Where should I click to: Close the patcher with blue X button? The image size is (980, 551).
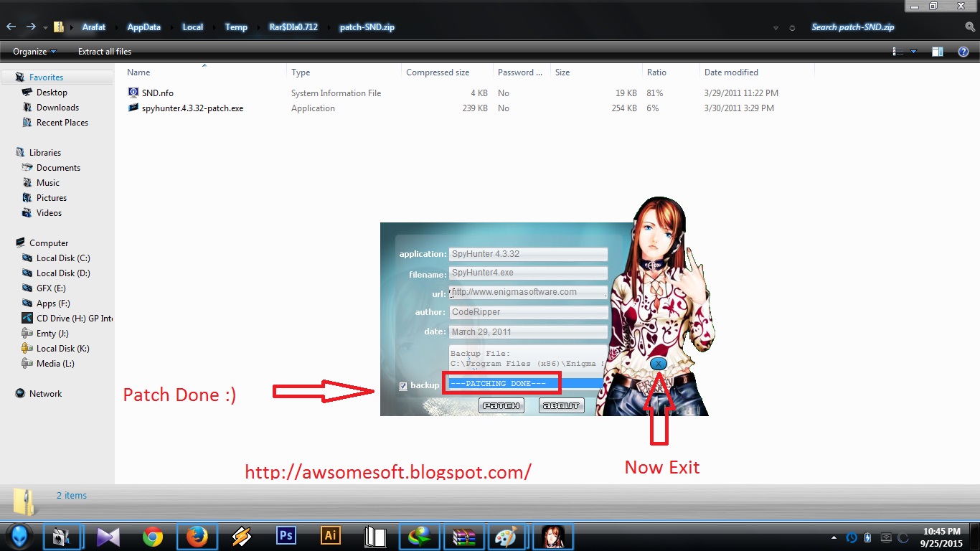658,364
